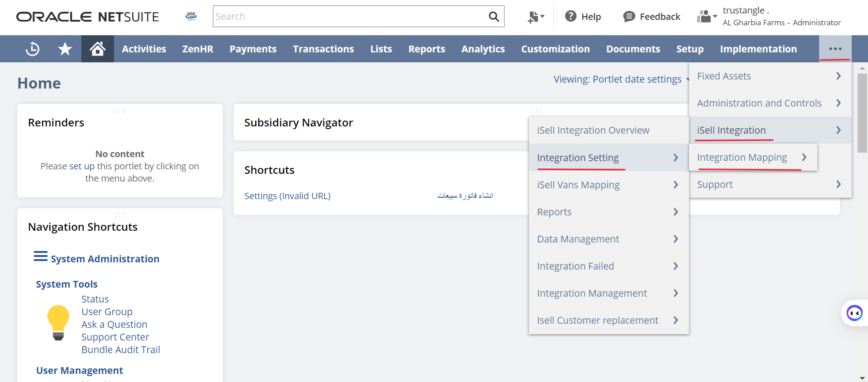The height and width of the screenshot is (382, 868).
Task: Open the Shortcuts star icon
Action: (x=65, y=49)
